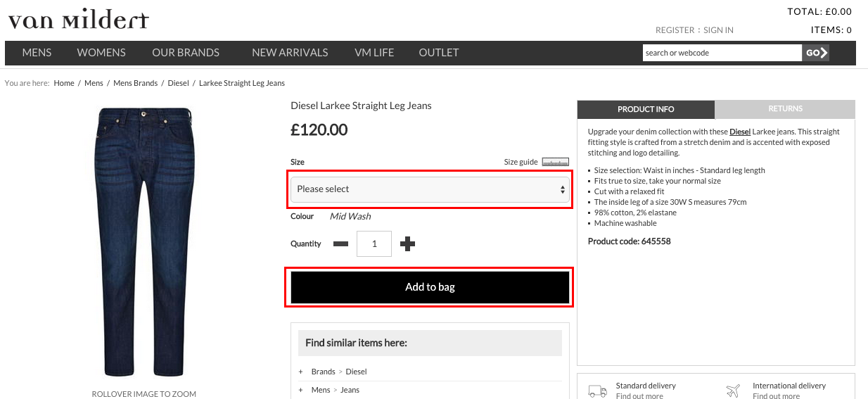
Task: Click the REGISTER link
Action: (675, 30)
